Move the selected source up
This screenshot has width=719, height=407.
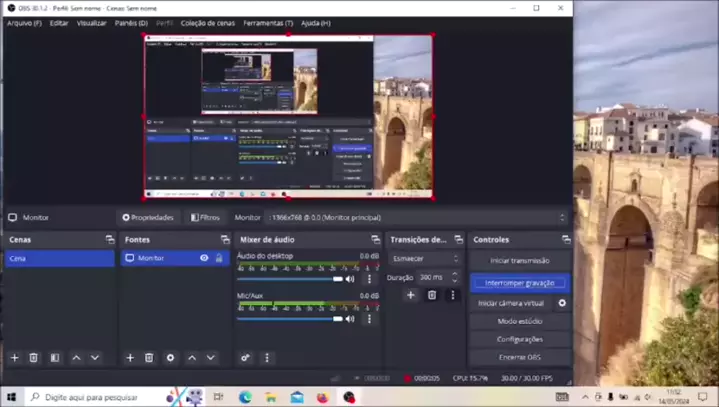[191, 357]
